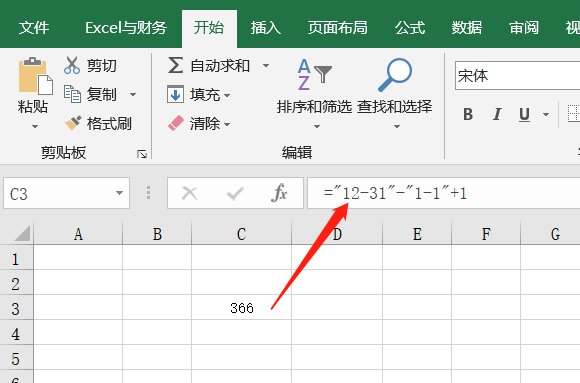The width and height of the screenshot is (580, 383).
Task: Select column A header
Action: click(78, 234)
